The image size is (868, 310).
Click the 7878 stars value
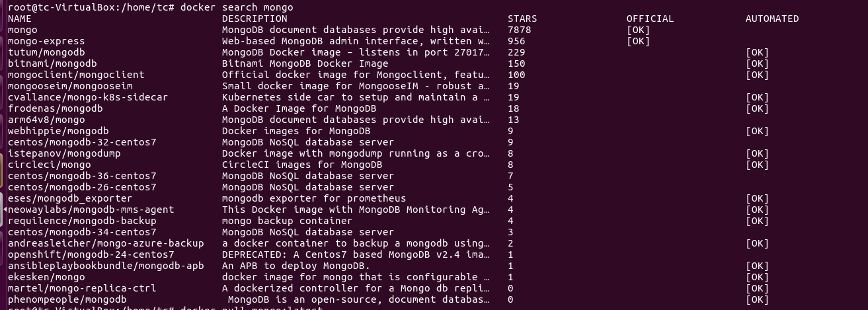[x=520, y=30]
